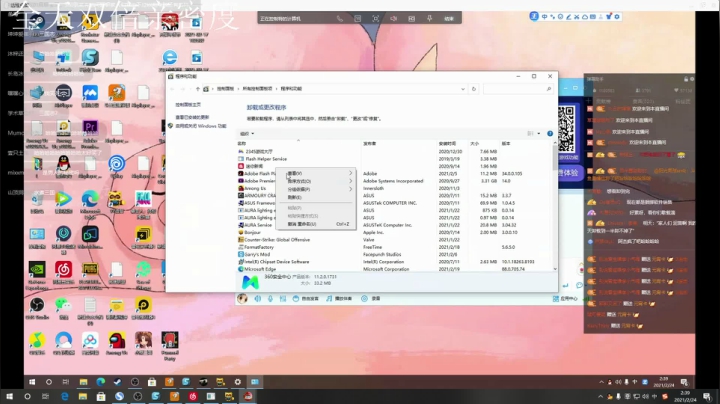Image resolution: width=720 pixels, height=404 pixels.
Task: Open Settings gear in inner taskbar
Action: click(x=237, y=382)
